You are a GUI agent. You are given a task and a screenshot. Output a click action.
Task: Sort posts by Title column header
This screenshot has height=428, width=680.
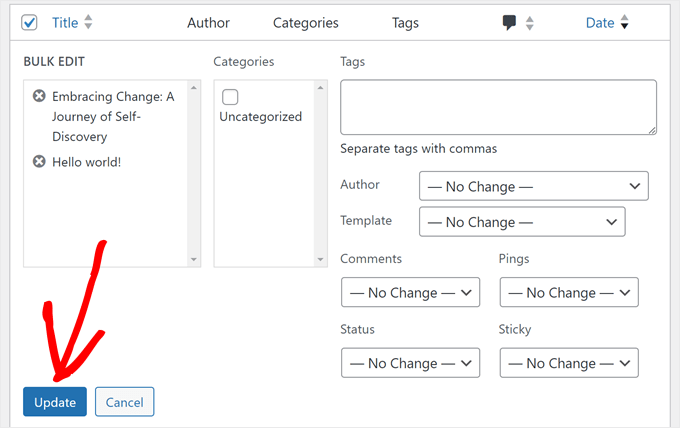(64, 23)
